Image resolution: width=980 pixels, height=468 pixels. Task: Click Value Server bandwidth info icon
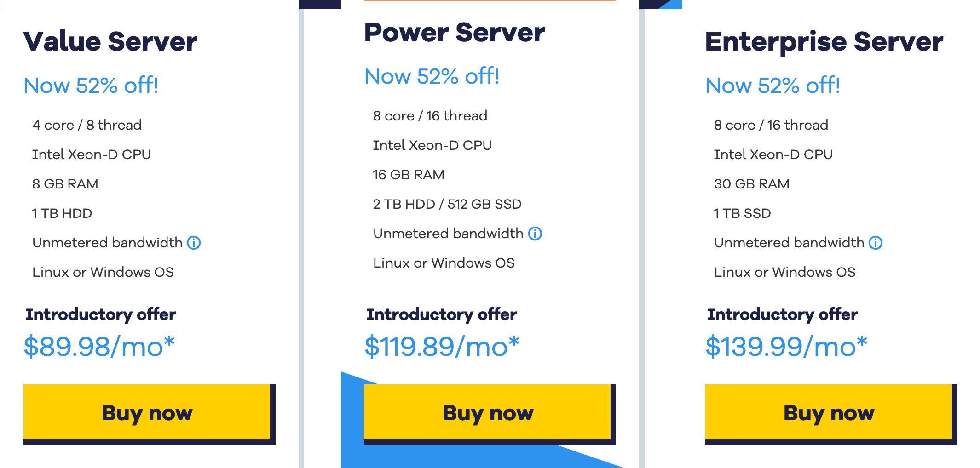tap(194, 243)
